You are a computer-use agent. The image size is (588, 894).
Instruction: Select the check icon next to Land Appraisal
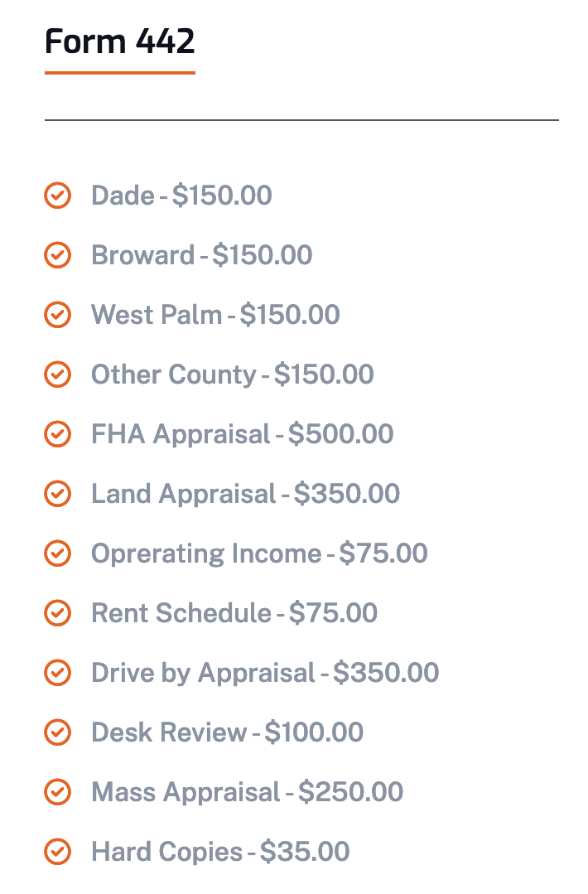[57, 494]
